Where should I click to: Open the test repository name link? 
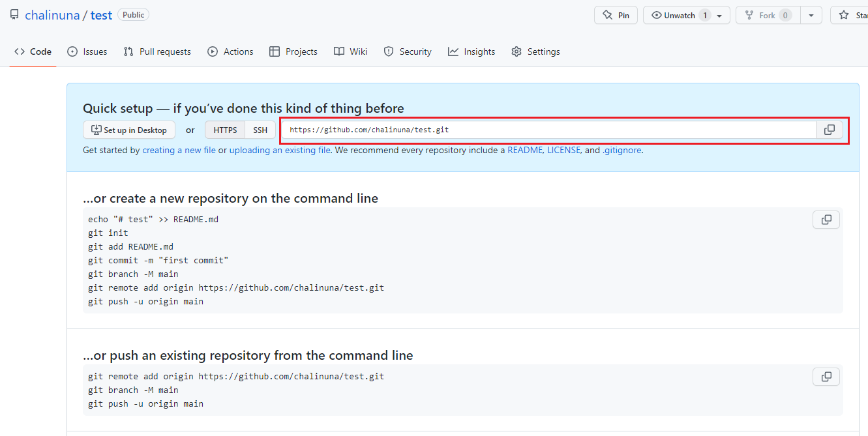(x=101, y=15)
